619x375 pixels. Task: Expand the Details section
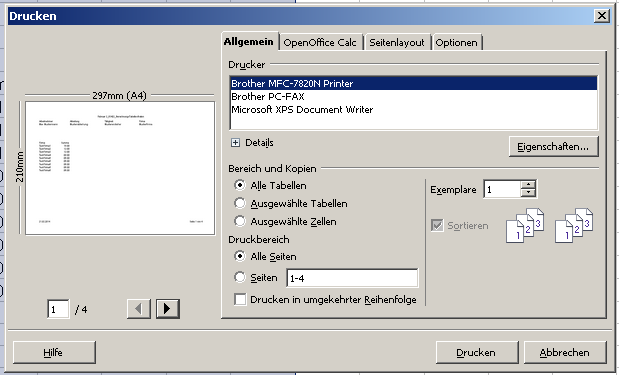[235, 143]
